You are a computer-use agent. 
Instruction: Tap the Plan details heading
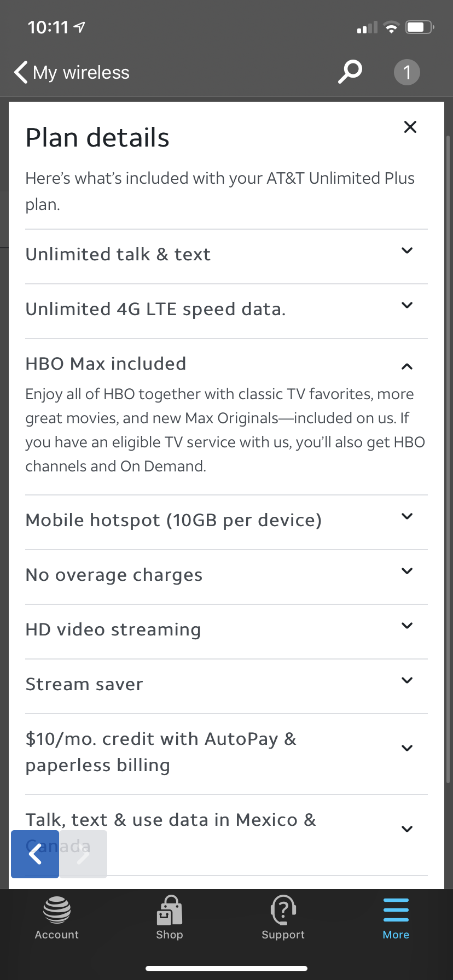click(97, 138)
